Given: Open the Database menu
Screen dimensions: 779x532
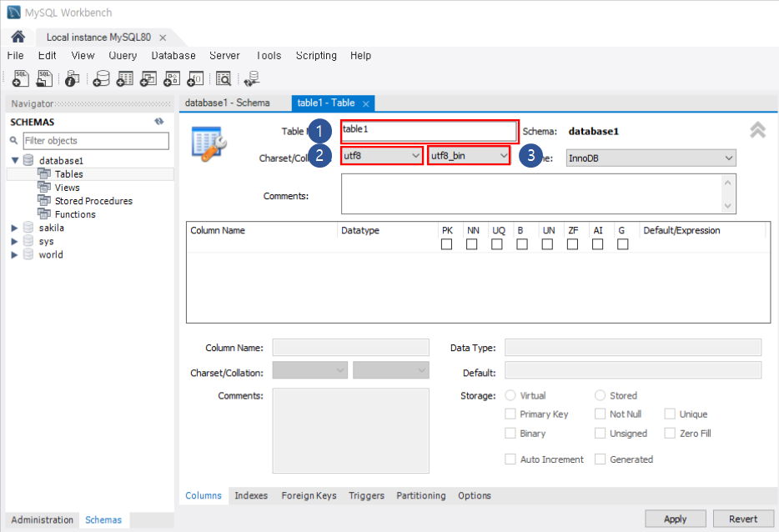Looking at the screenshot, I should [173, 55].
